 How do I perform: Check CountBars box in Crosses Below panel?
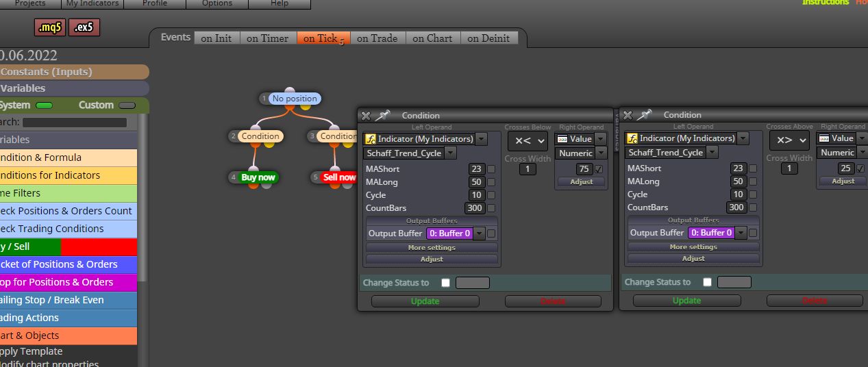pos(491,208)
